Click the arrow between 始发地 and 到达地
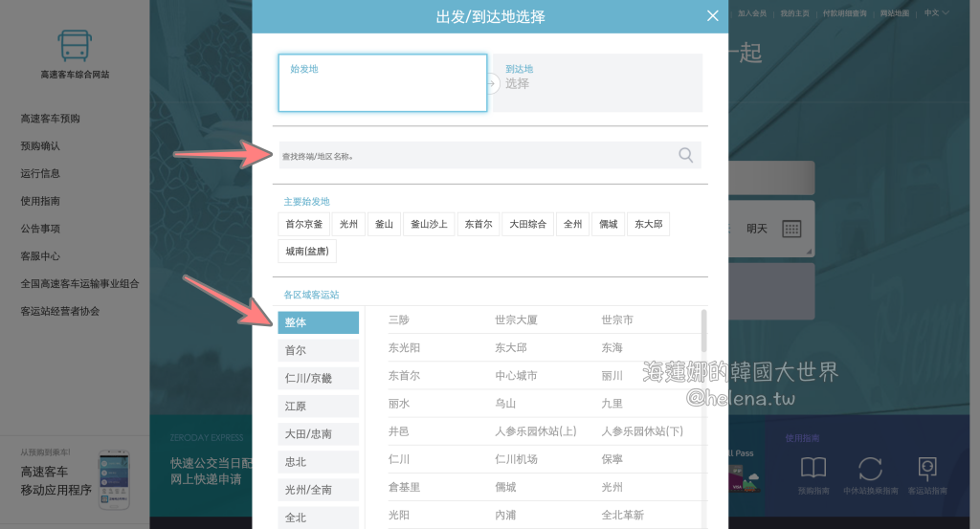Screen dimensions: 980x529 (492, 83)
